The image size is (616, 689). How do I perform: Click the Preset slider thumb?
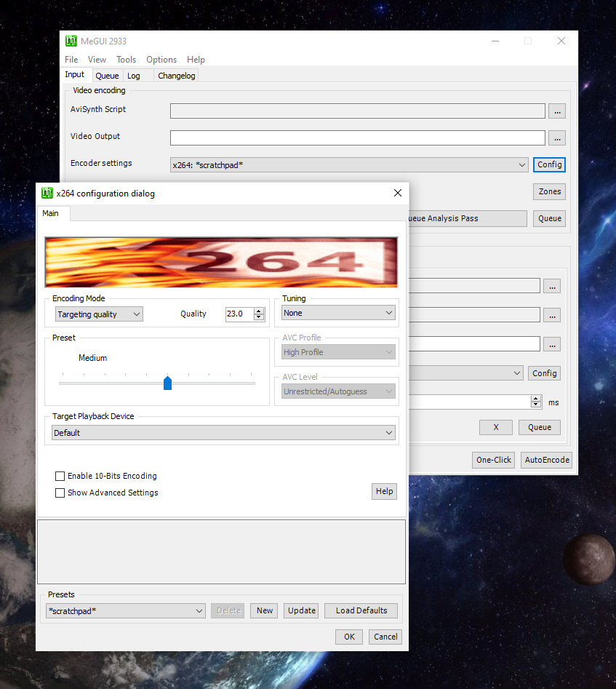pyautogui.click(x=167, y=383)
